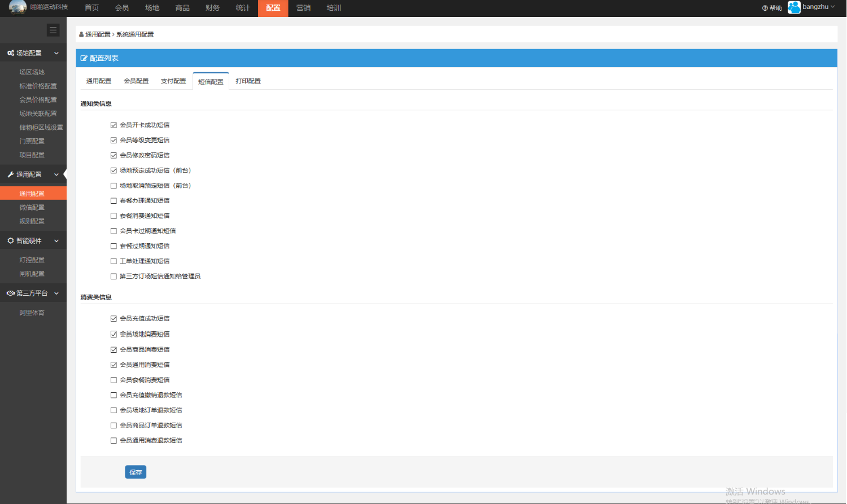847x504 pixels.
Task: Switch to the 会员配置 tab
Action: [136, 81]
